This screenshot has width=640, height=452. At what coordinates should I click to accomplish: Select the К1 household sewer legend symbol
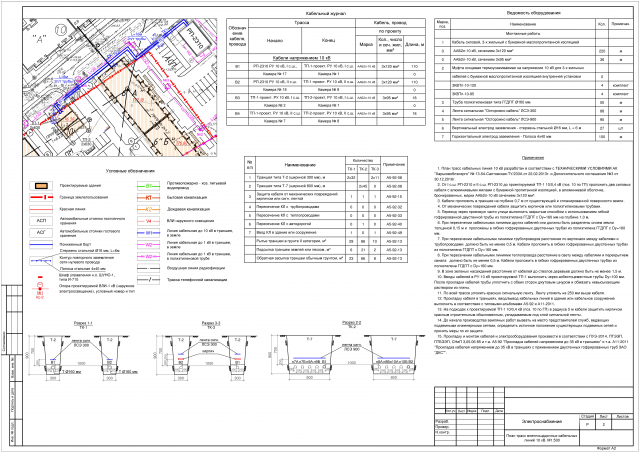(148, 198)
